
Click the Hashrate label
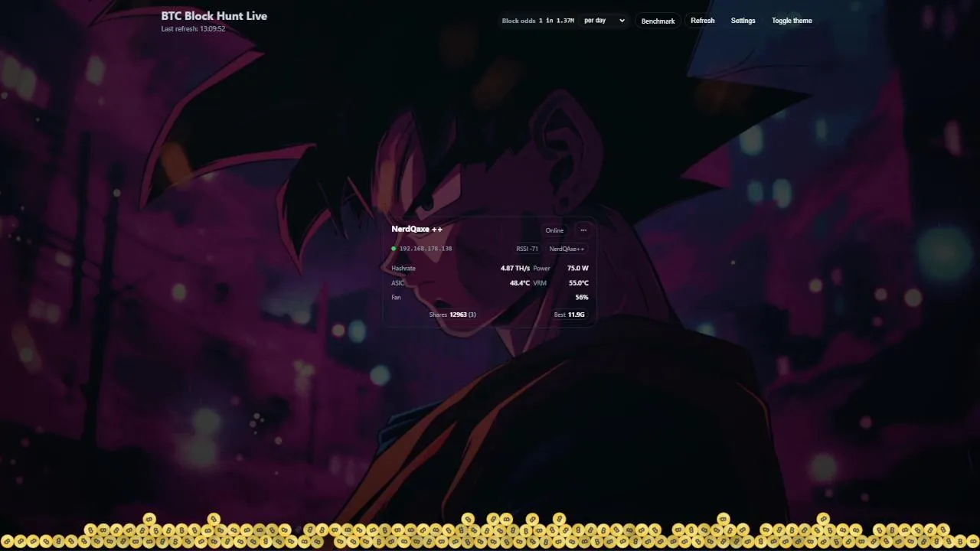(x=403, y=269)
